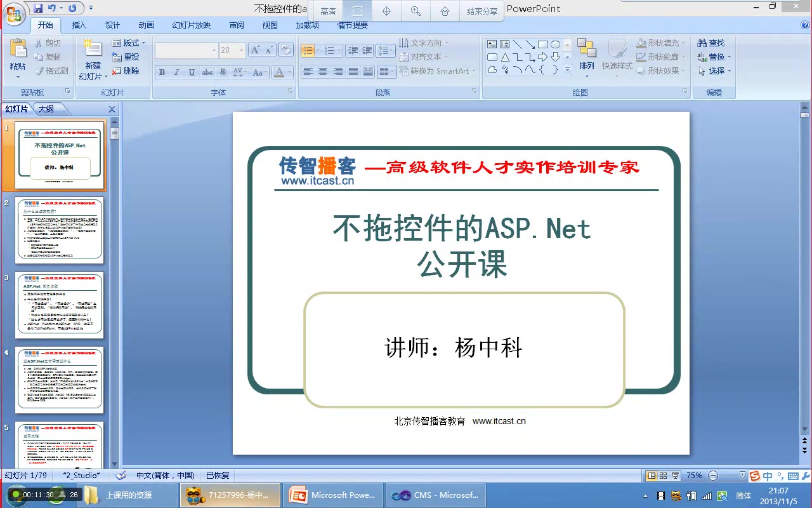812x508 pixels.
Task: Click 选择 select button
Action: point(714,71)
